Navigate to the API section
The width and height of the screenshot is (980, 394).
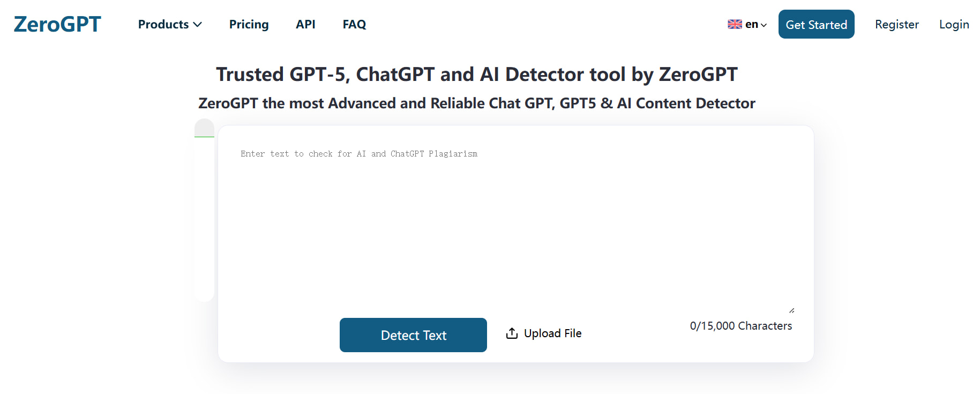(x=305, y=24)
